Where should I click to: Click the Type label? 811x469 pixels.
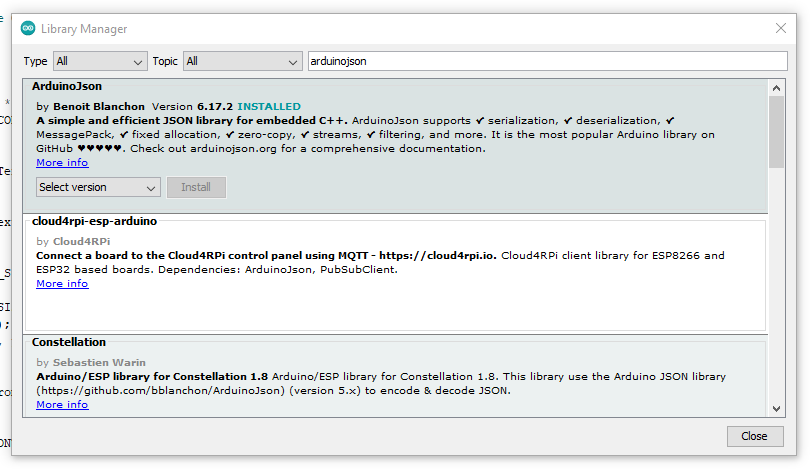35,61
